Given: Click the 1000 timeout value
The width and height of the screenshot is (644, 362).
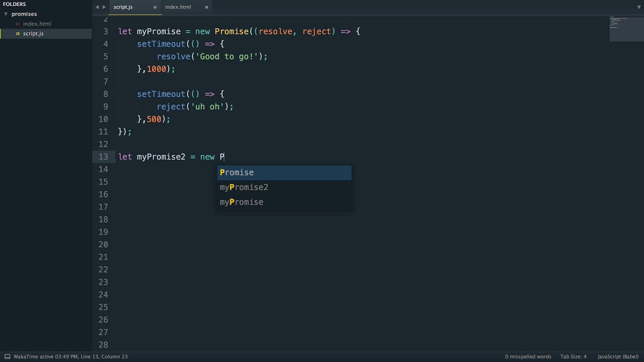Looking at the screenshot, I should [156, 69].
